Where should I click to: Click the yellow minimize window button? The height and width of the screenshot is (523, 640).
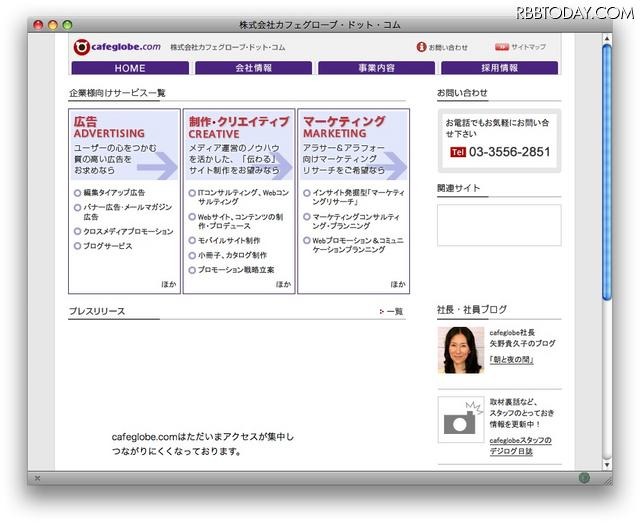click(x=53, y=25)
